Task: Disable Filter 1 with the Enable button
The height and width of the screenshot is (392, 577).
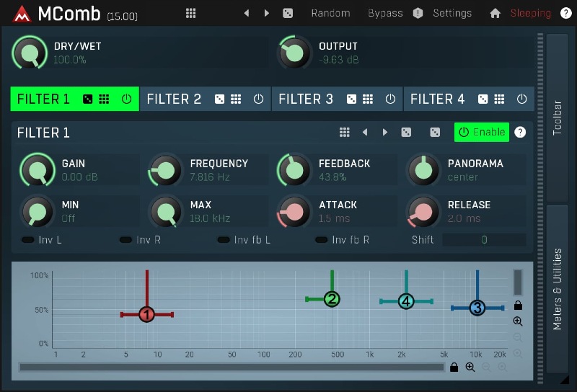Action: coord(481,132)
